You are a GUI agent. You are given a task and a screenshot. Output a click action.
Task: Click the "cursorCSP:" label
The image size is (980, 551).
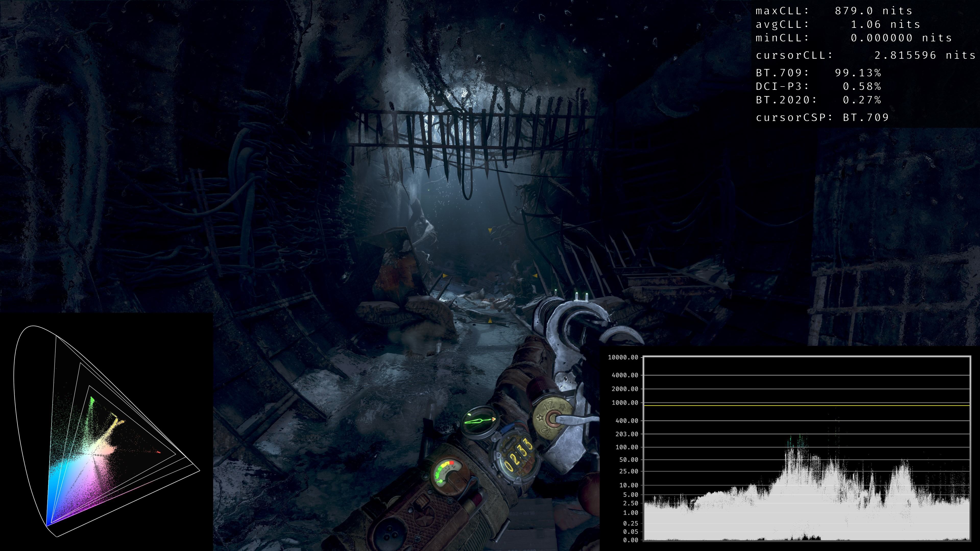pyautogui.click(x=794, y=117)
